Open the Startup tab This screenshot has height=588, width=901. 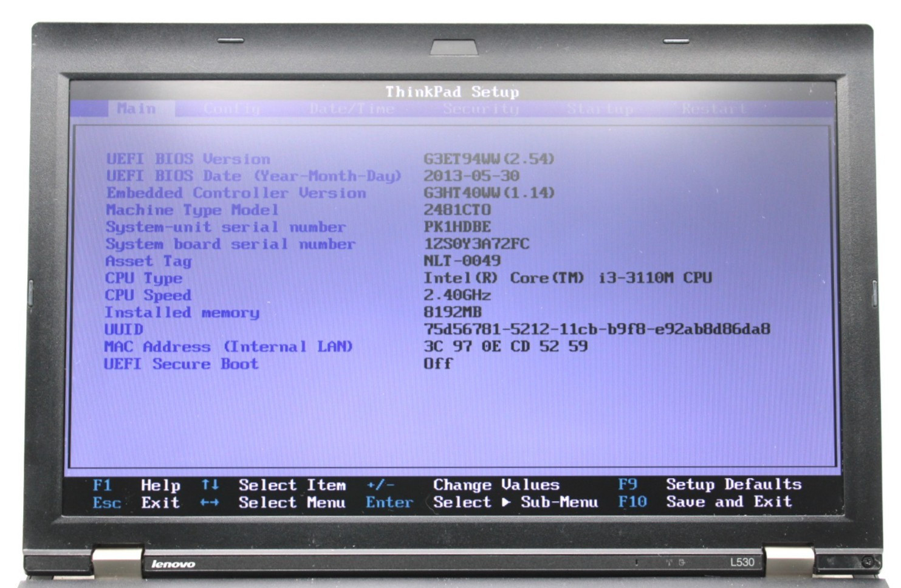point(600,109)
